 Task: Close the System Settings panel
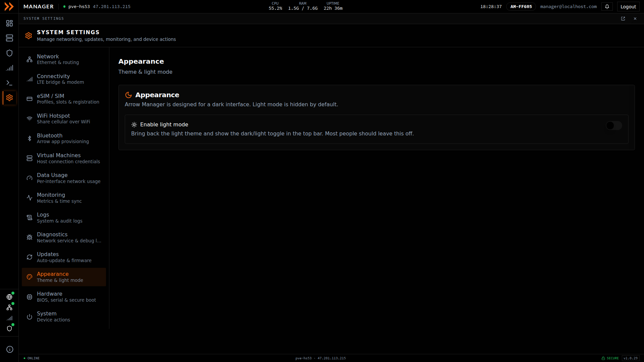click(635, 19)
